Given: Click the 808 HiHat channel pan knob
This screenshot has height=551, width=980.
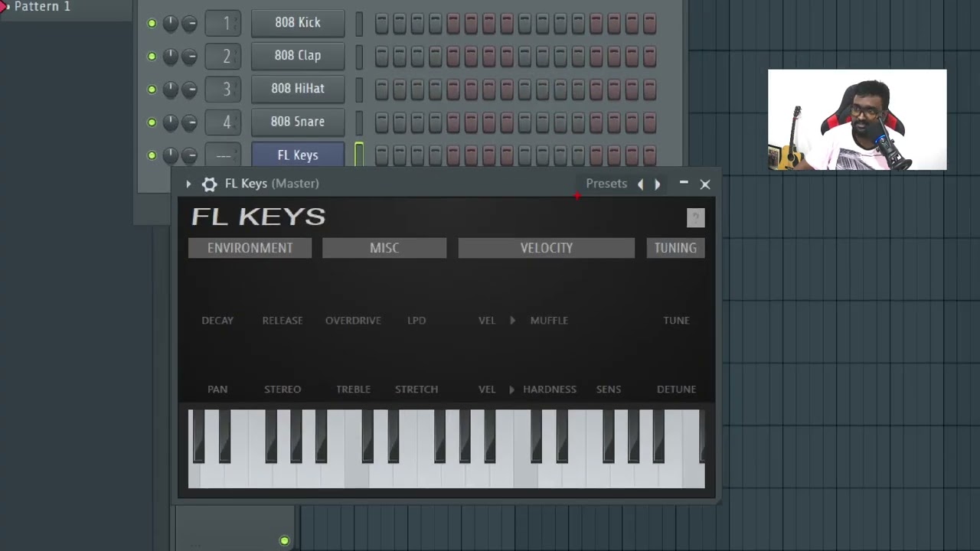Looking at the screenshot, I should pos(170,90).
